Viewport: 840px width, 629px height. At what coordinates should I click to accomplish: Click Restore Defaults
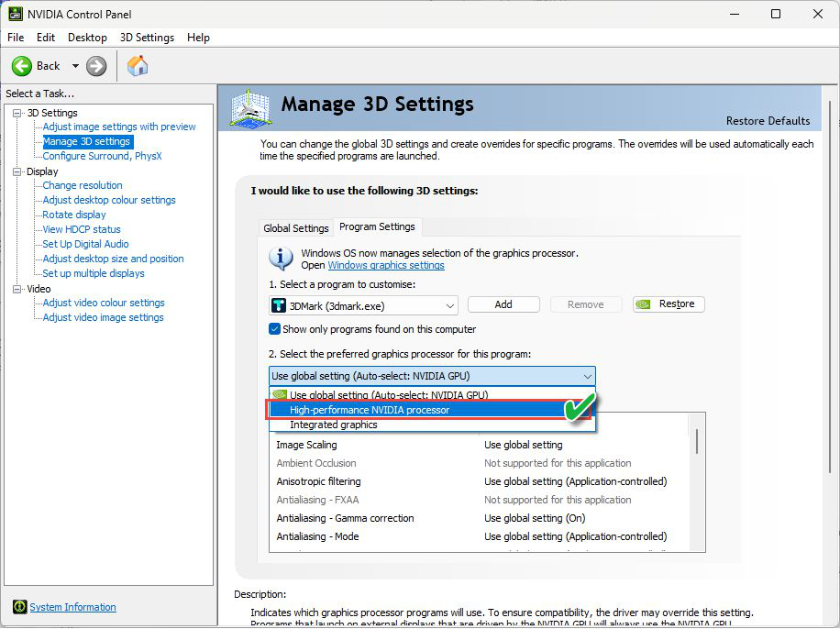pos(768,121)
